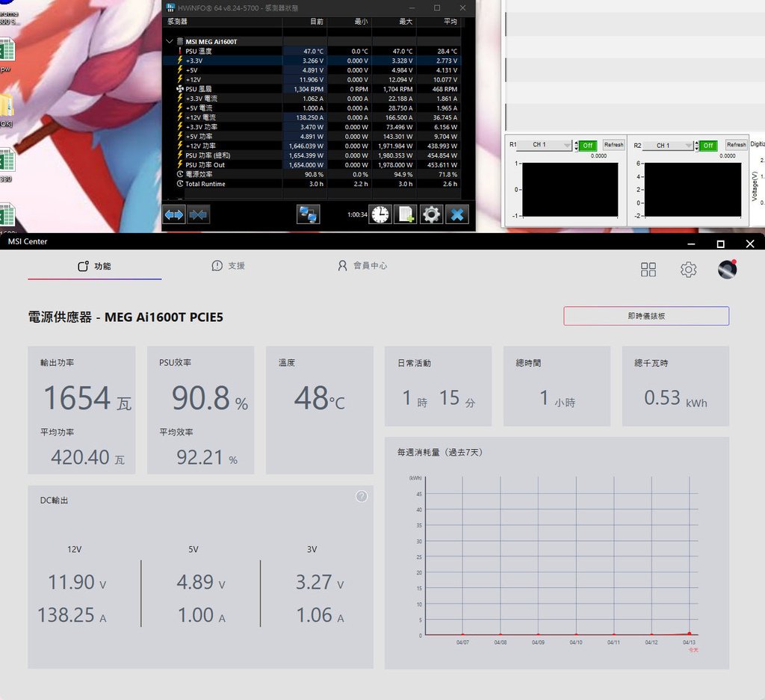Click the HWiNFO clock reset timer icon

tap(380, 214)
